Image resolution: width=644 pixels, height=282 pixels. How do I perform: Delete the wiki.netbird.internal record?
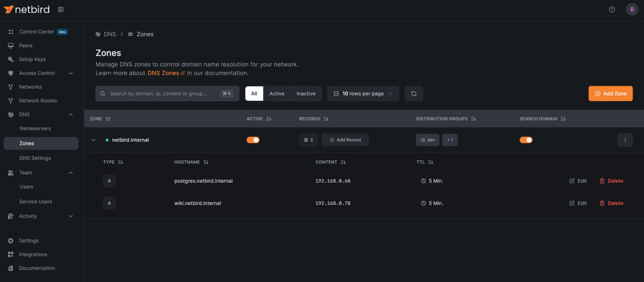pyautogui.click(x=611, y=203)
